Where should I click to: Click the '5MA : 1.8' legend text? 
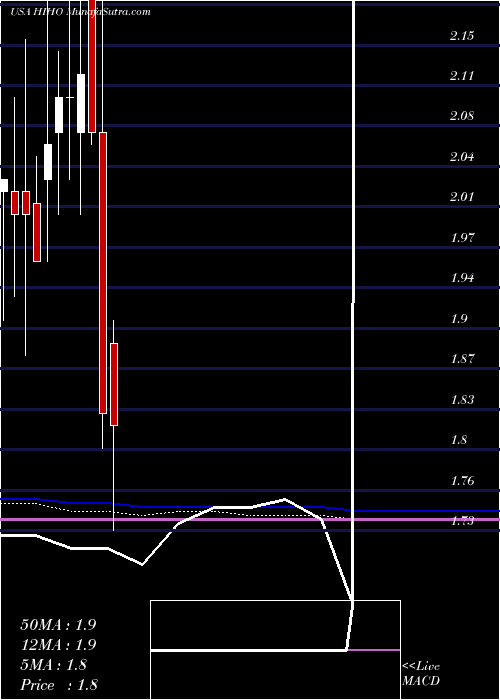coord(54,665)
